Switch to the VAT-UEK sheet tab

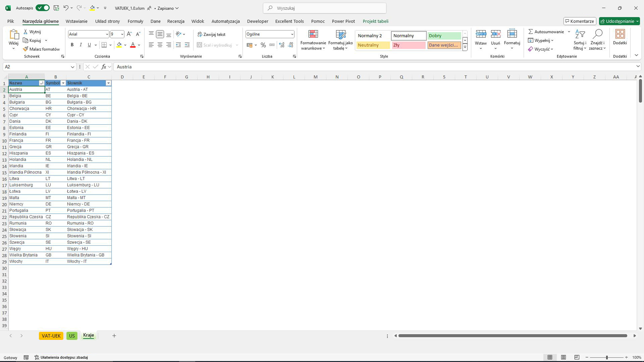[51, 336]
